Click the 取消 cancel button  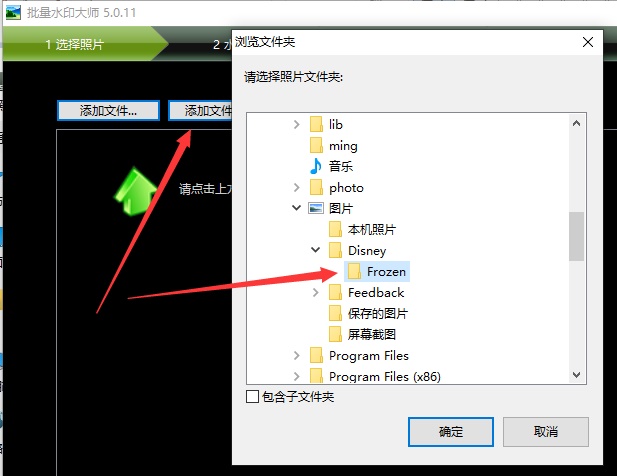tap(545, 432)
